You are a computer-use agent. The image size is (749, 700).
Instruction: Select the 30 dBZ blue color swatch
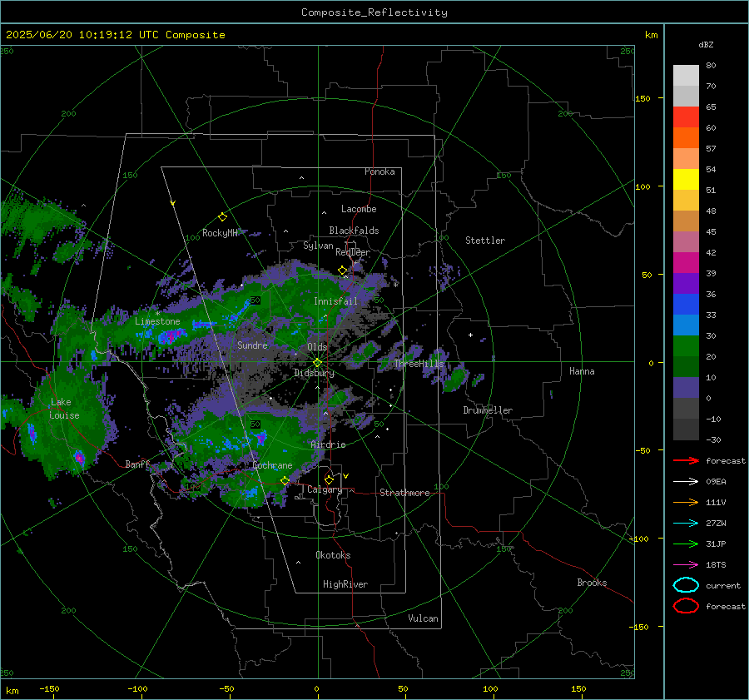pyautogui.click(x=686, y=325)
